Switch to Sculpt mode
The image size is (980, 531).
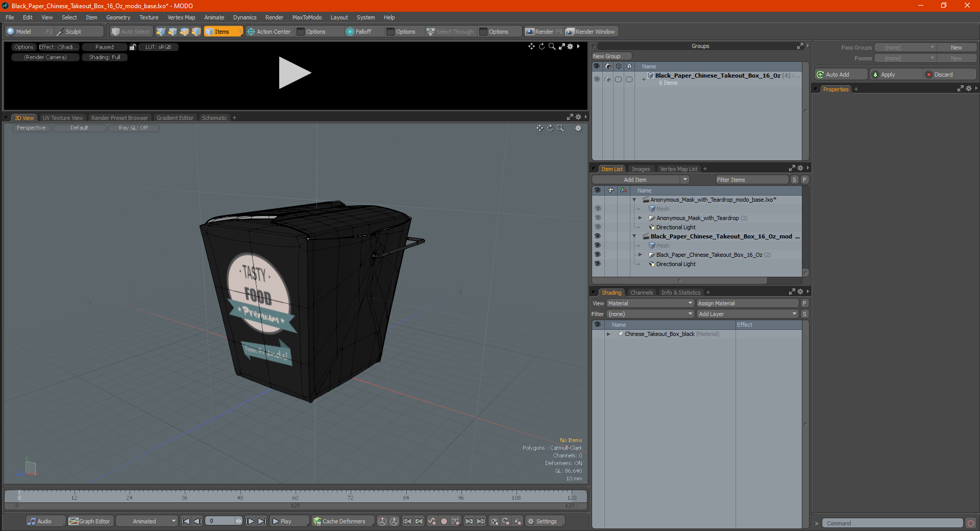(x=79, y=32)
